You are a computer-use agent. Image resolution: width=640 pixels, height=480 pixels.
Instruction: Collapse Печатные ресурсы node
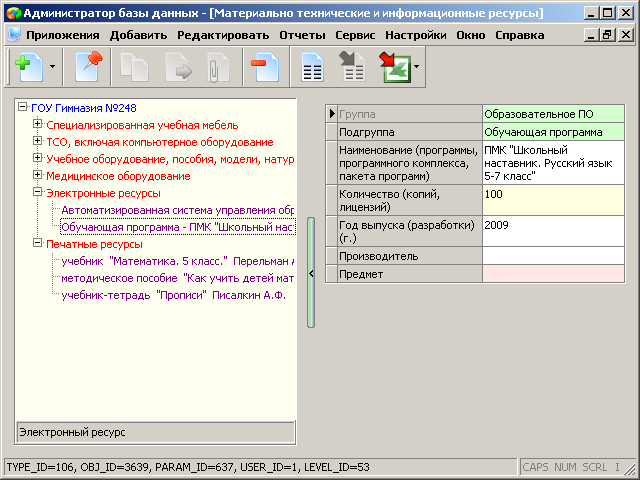click(x=38, y=243)
